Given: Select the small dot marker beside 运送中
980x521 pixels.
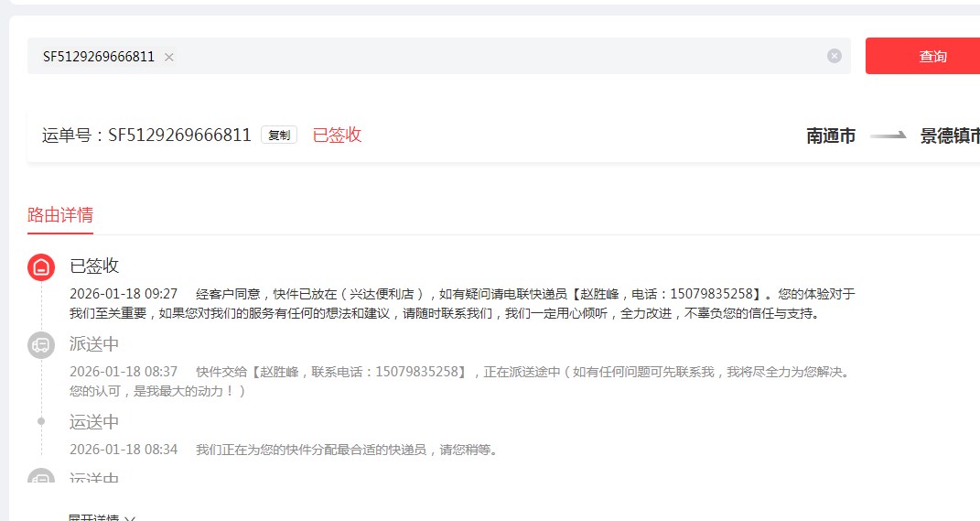Looking at the screenshot, I should coord(41,421).
